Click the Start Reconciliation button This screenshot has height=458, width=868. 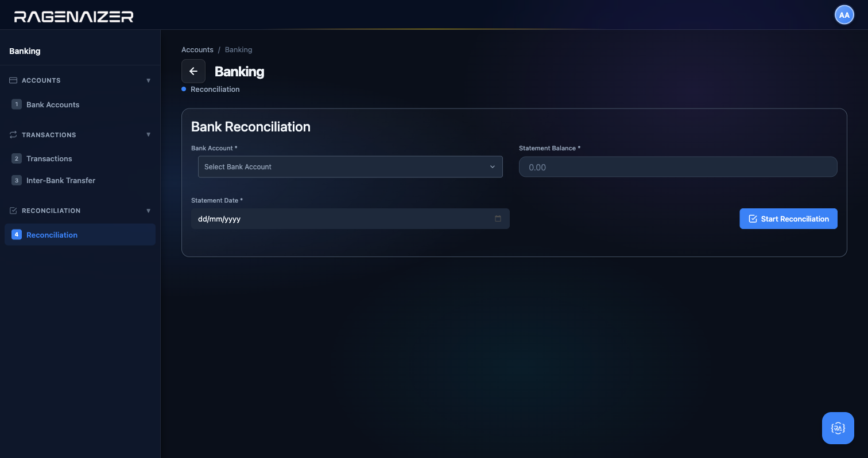point(788,219)
